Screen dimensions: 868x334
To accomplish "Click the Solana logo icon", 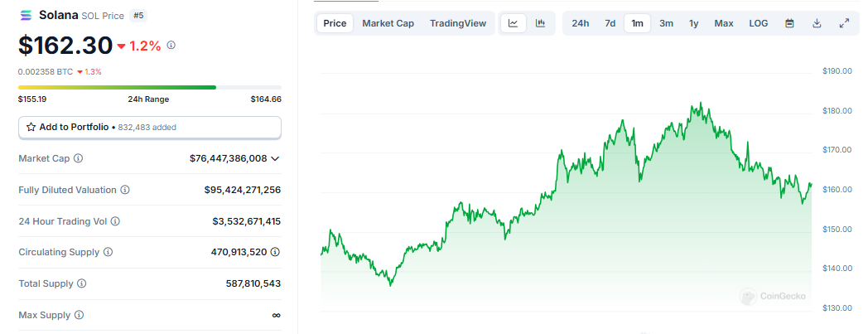I will click(x=26, y=15).
